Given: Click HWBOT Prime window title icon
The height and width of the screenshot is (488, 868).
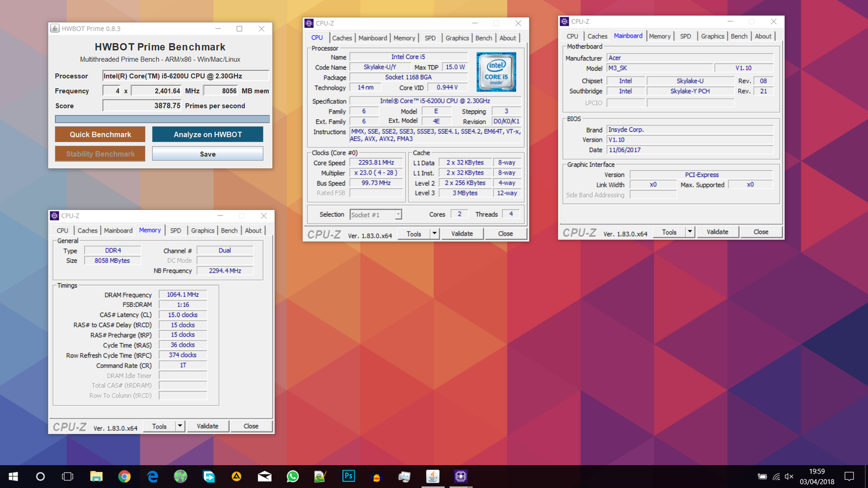Looking at the screenshot, I should pos(55,28).
